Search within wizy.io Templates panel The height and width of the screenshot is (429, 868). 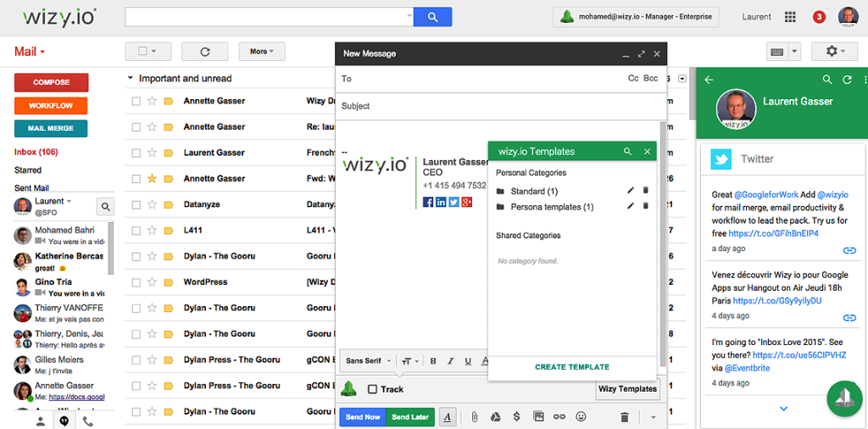(627, 151)
